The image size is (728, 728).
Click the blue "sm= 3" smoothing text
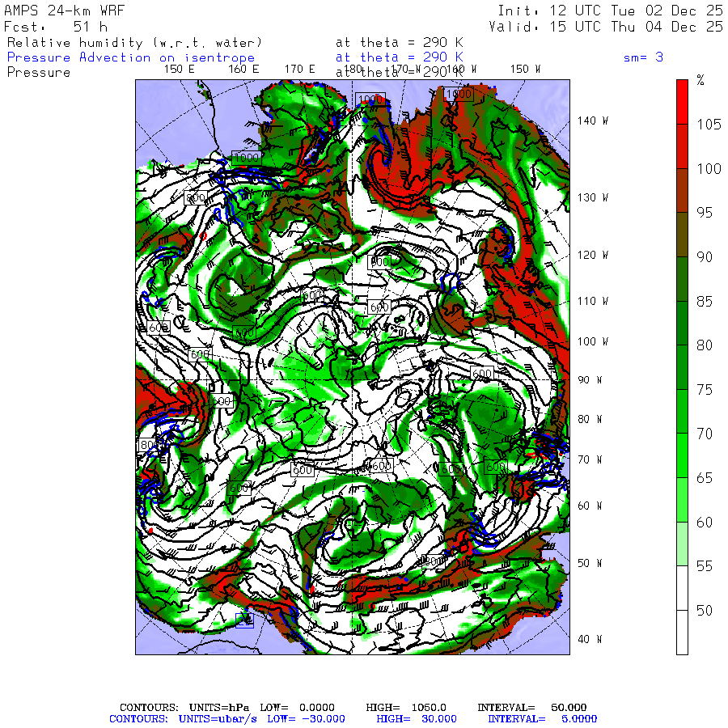click(x=643, y=57)
